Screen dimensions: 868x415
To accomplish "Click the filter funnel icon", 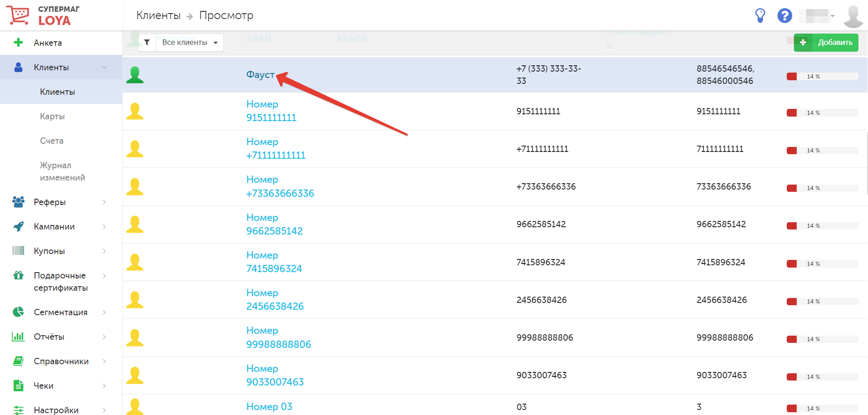I will pos(147,42).
